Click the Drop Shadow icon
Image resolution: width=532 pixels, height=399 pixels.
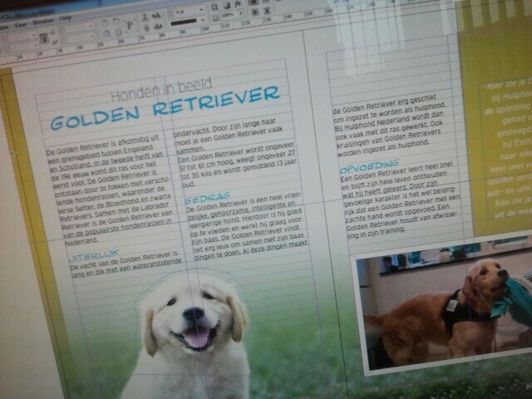227,5
